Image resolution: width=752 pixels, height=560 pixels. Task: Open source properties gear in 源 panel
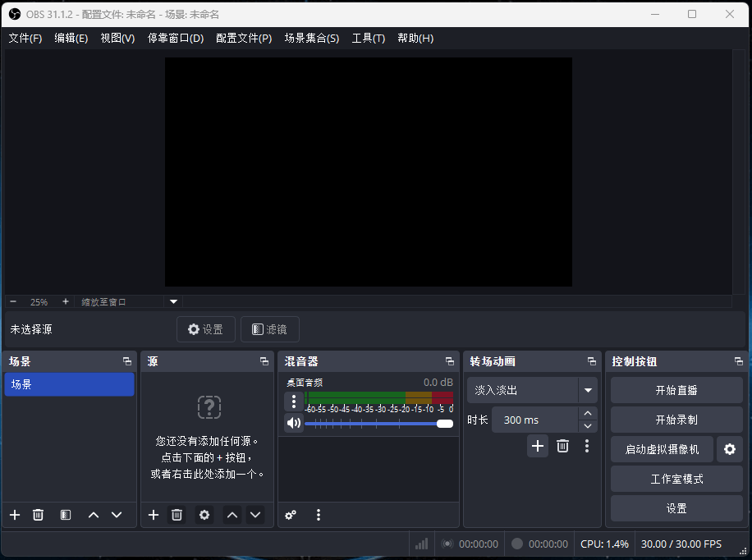pyautogui.click(x=204, y=515)
